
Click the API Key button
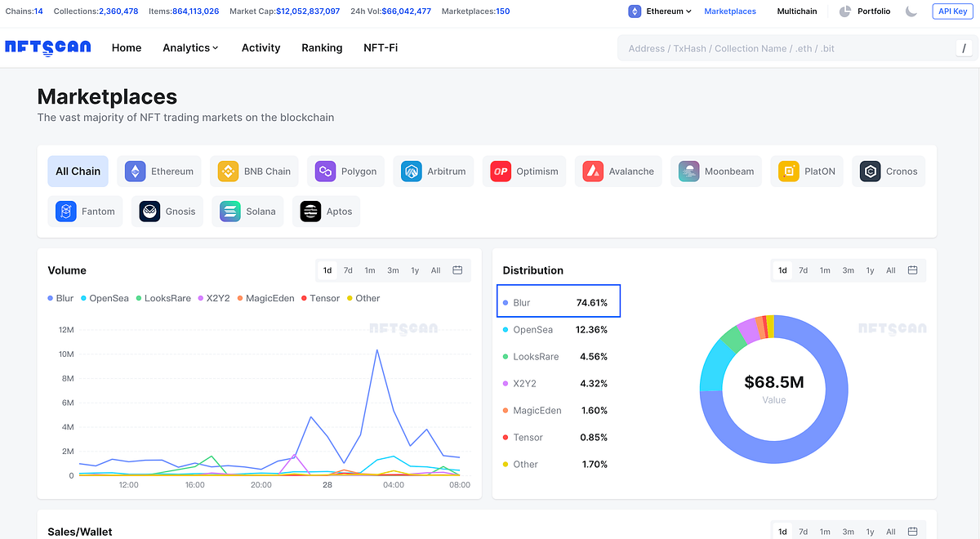[x=952, y=11]
